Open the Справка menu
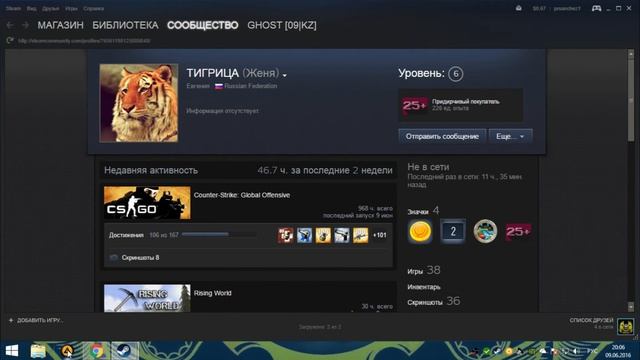Image resolution: width=640 pixels, height=360 pixels. click(x=93, y=8)
